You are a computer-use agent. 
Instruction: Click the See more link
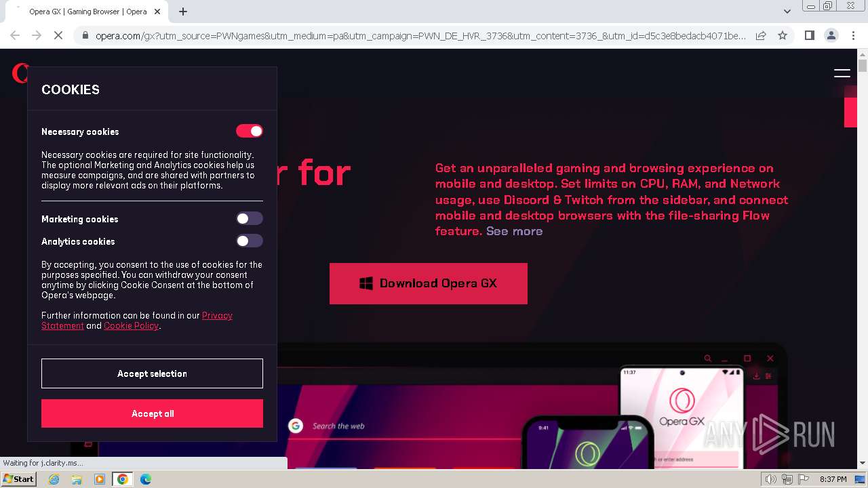(x=514, y=231)
